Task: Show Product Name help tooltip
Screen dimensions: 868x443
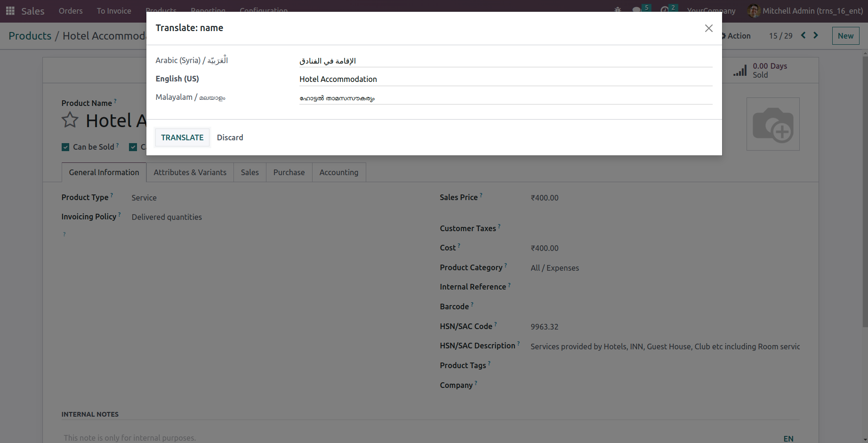Action: tap(115, 101)
